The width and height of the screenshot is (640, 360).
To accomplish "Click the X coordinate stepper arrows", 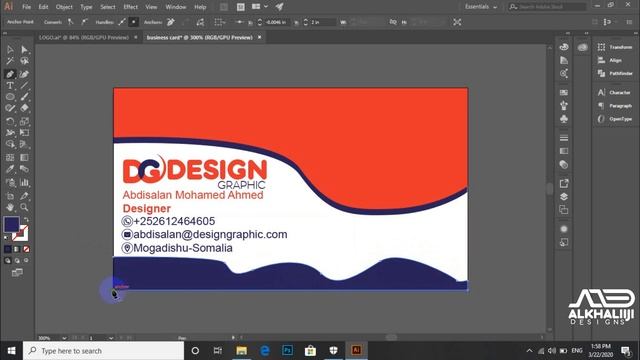I will tap(260, 22).
